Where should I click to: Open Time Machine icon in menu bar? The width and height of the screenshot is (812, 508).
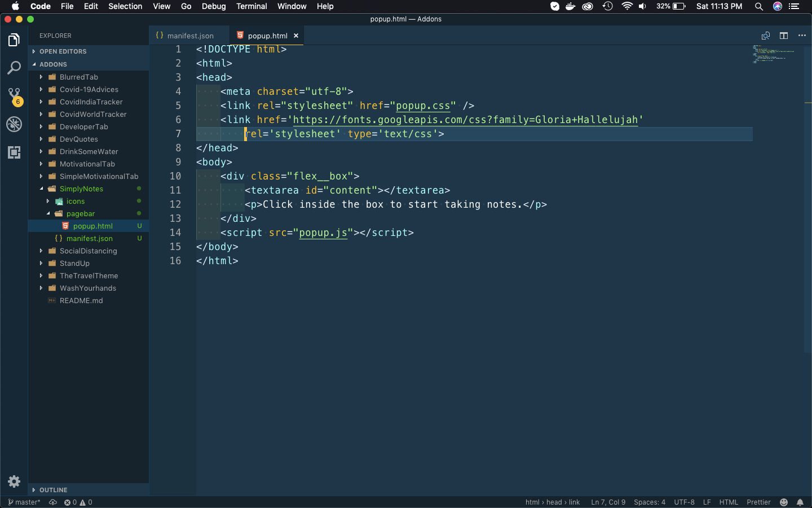pyautogui.click(x=607, y=6)
